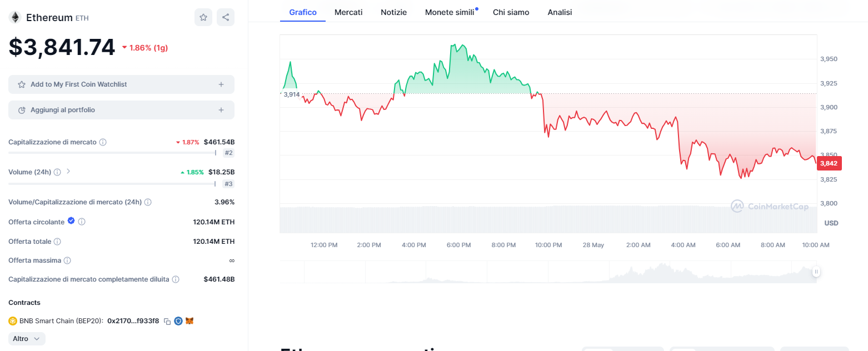This screenshot has width=868, height=351.
Task: Open info icon for Capitalizzazione di mercato
Action: (x=103, y=142)
